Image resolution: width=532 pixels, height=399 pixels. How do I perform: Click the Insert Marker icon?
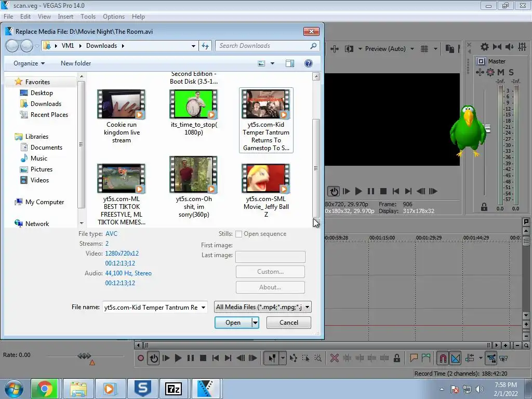coord(414,358)
